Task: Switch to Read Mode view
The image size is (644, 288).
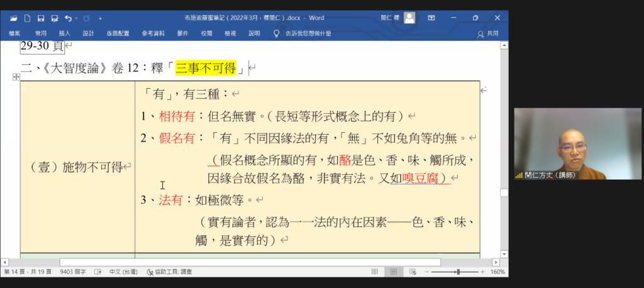Action: click(375, 272)
